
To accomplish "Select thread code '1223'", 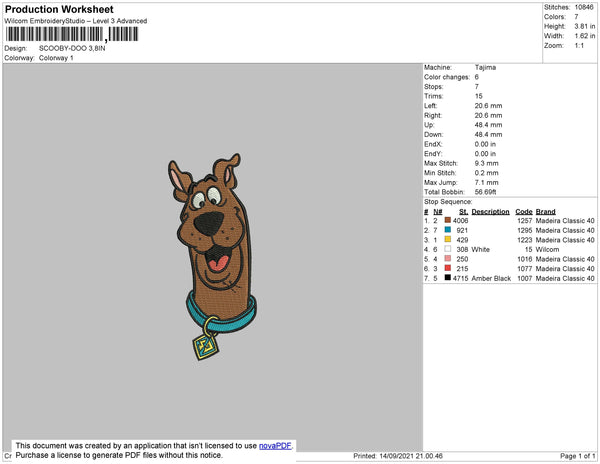I will point(525,240).
